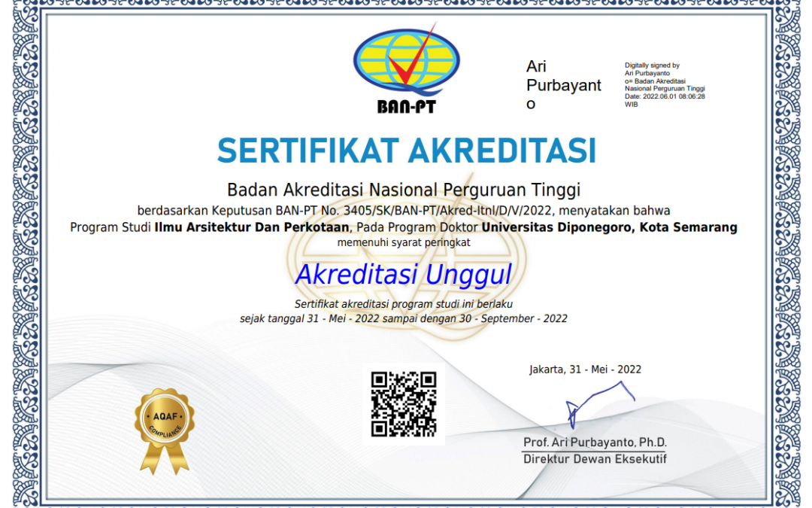Screen dimensions: 812x508
Task: Click the 'Ilmu Arsitektur Dan Perkotaan' program name
Action: point(252,227)
